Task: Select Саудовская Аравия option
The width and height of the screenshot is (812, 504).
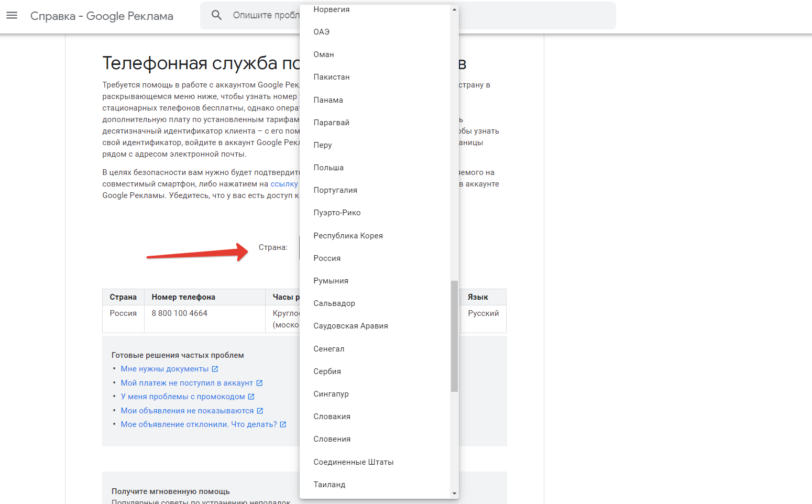Action: pyautogui.click(x=375, y=326)
